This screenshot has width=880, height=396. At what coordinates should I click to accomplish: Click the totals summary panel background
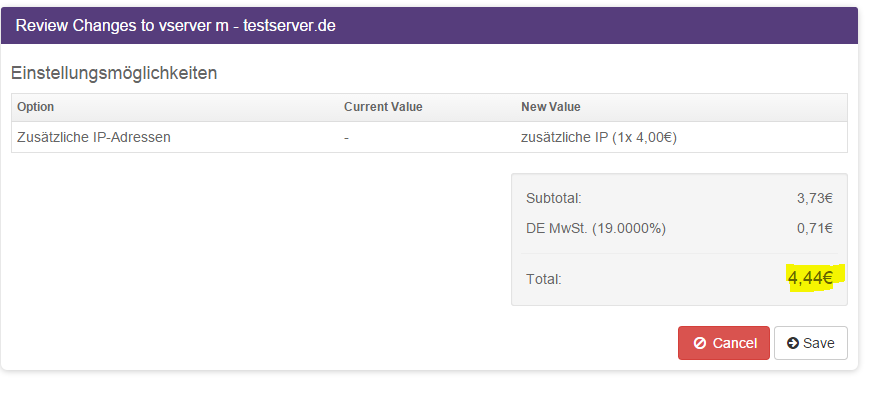679,240
